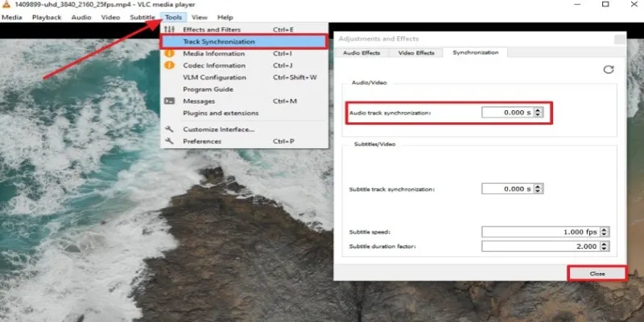Click the Audio track synchronization value field

pyautogui.click(x=508, y=113)
